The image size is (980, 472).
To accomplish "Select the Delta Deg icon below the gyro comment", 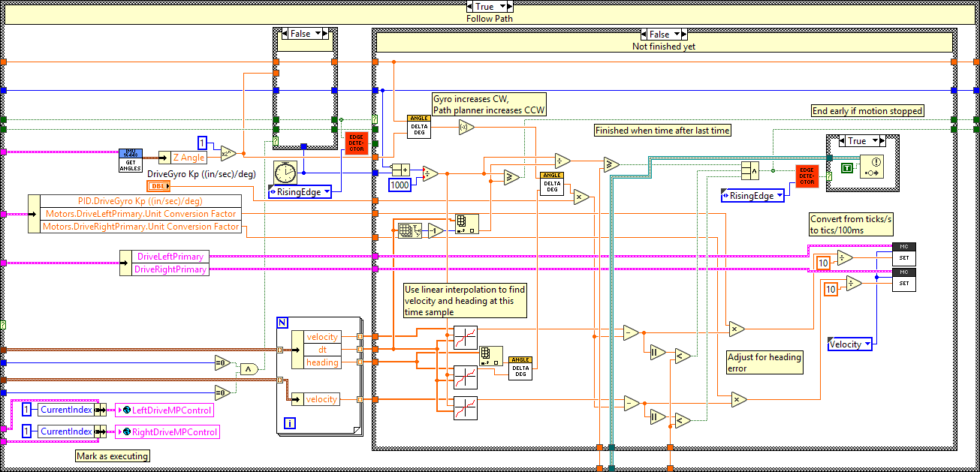I will (x=418, y=126).
